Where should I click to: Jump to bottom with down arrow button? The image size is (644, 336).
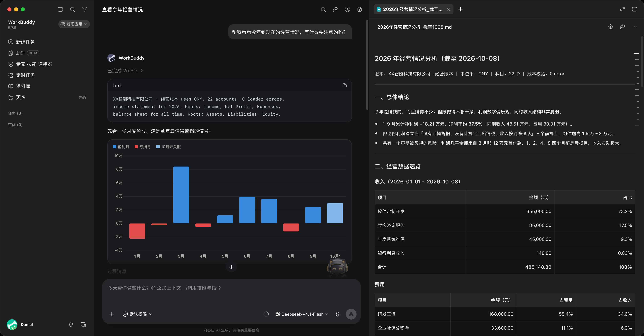point(231,267)
